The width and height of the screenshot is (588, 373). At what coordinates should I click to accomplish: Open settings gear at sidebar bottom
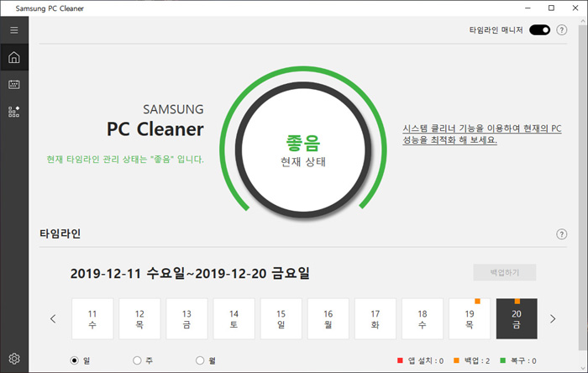[x=14, y=359]
